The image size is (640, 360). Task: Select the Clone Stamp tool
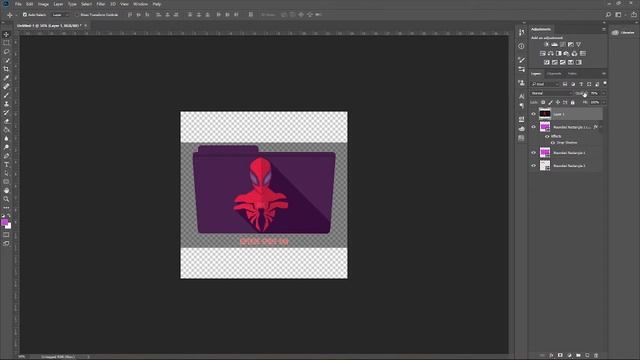(6, 104)
